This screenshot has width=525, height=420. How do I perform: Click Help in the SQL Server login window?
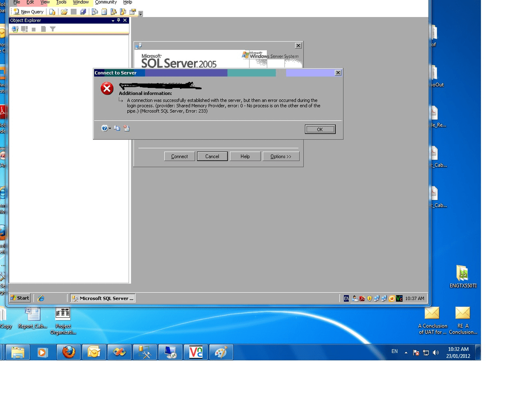[245, 156]
